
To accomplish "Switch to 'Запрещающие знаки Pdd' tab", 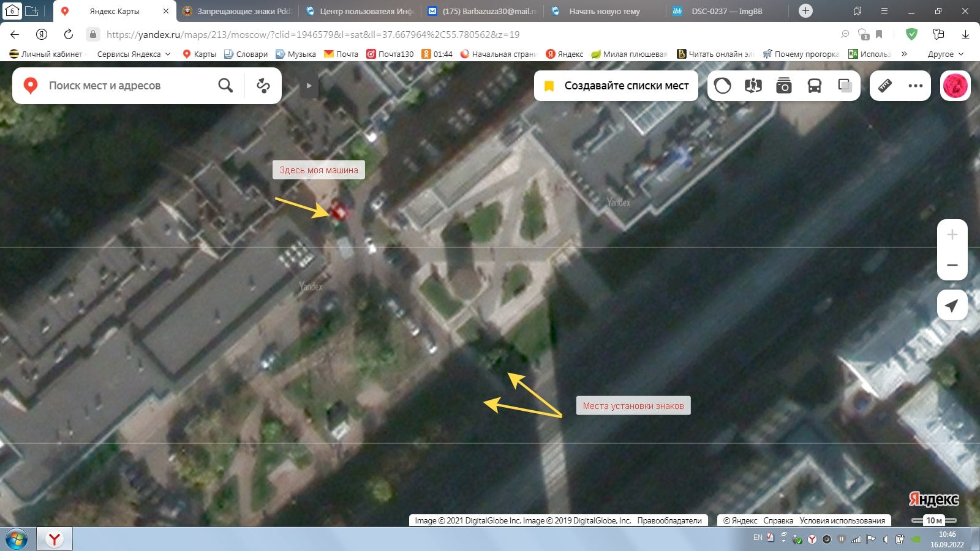I will point(238,11).
